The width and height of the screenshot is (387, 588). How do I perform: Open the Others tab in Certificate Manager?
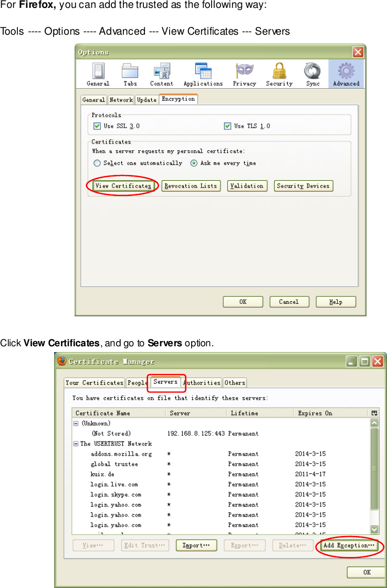click(235, 383)
